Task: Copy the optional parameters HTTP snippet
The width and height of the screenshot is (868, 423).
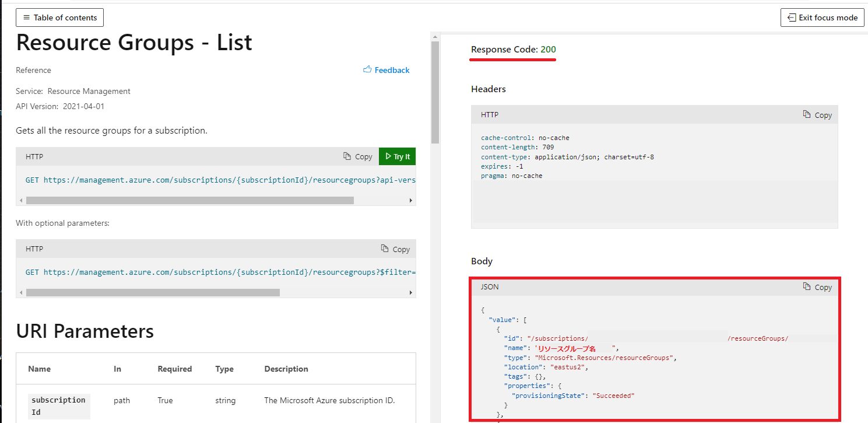Action: click(395, 249)
